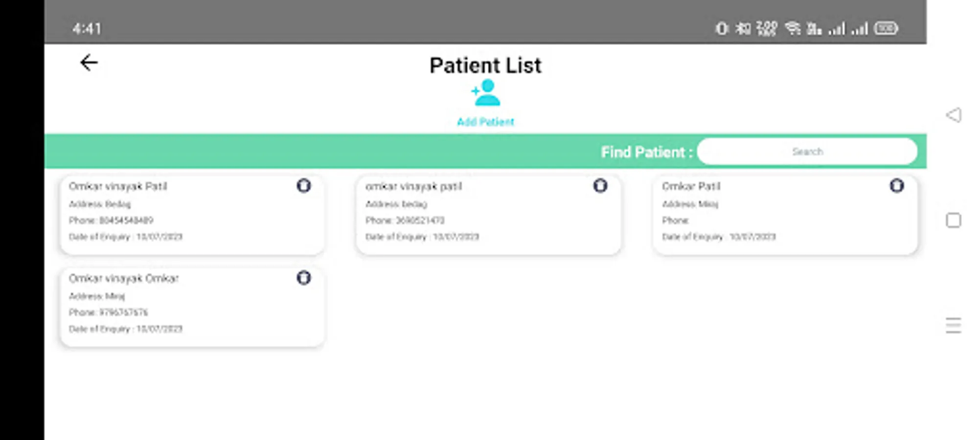
Task: Delete the lowercase omkar vinayak patil card
Action: [600, 186]
